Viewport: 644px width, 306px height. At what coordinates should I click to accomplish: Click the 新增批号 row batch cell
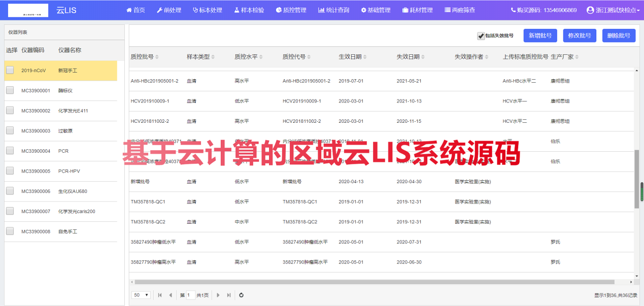(140, 182)
